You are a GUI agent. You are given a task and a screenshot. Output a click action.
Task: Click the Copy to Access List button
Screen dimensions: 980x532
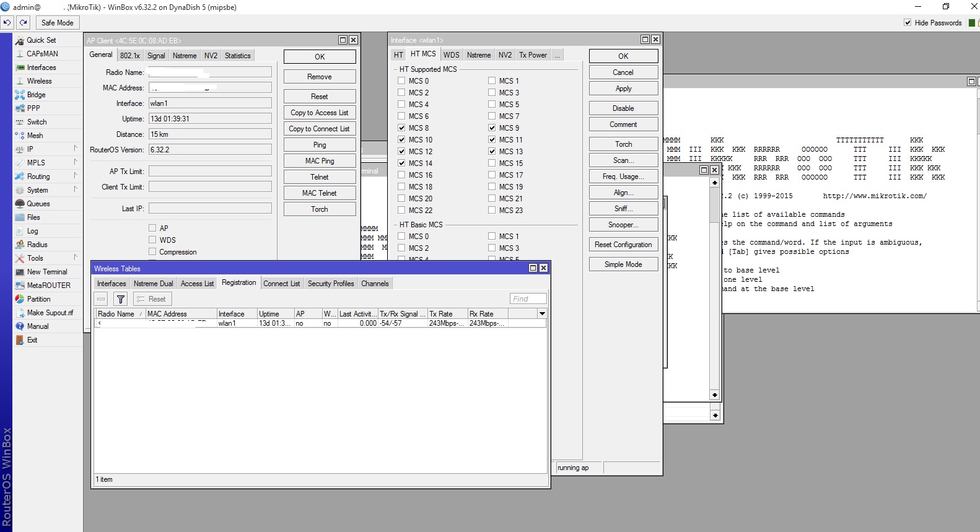(x=319, y=113)
